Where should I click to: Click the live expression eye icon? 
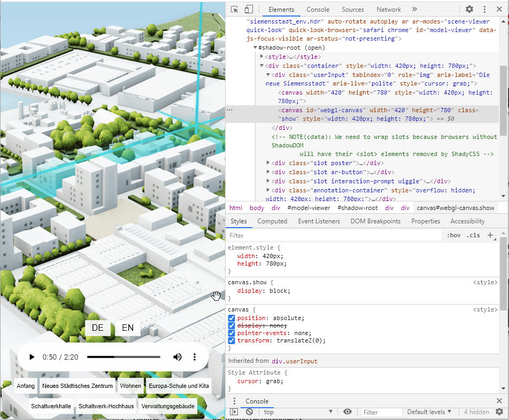pos(348,412)
